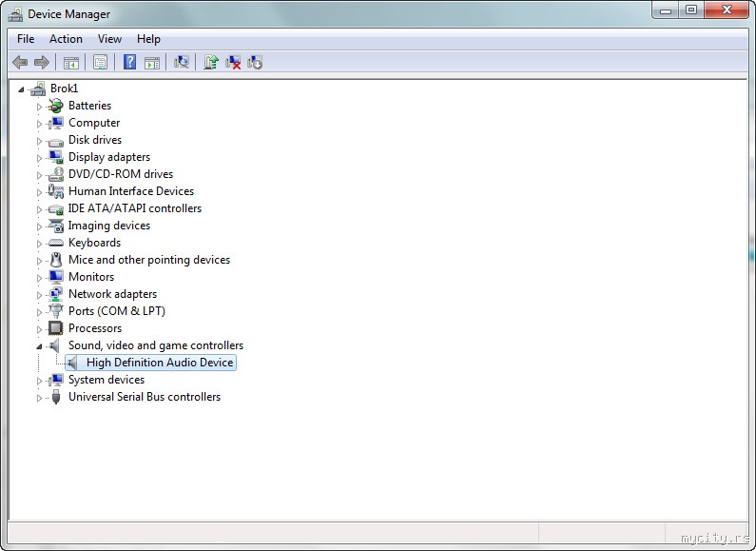756x551 pixels.
Task: Click the Device Manager title bar icon
Action: coord(15,14)
